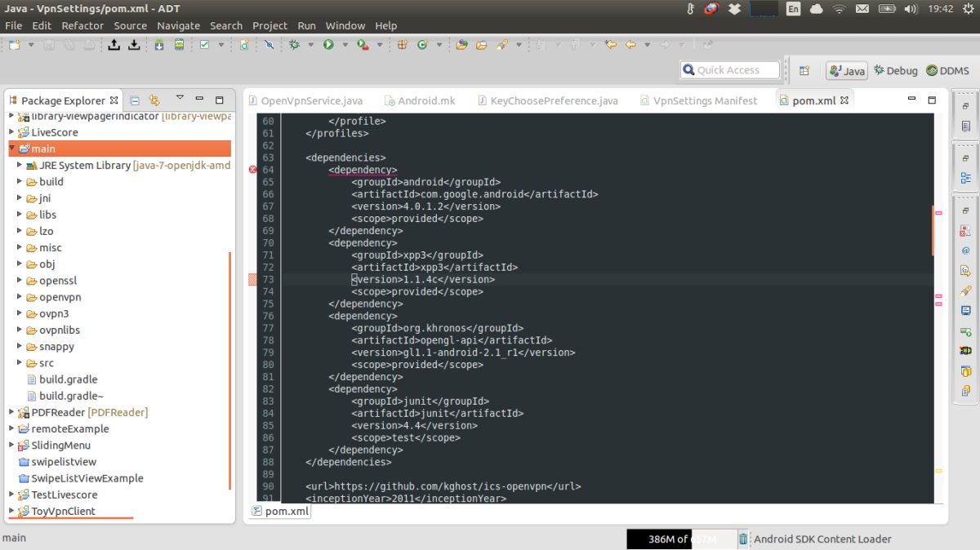Expand the openssl folder

click(x=20, y=281)
